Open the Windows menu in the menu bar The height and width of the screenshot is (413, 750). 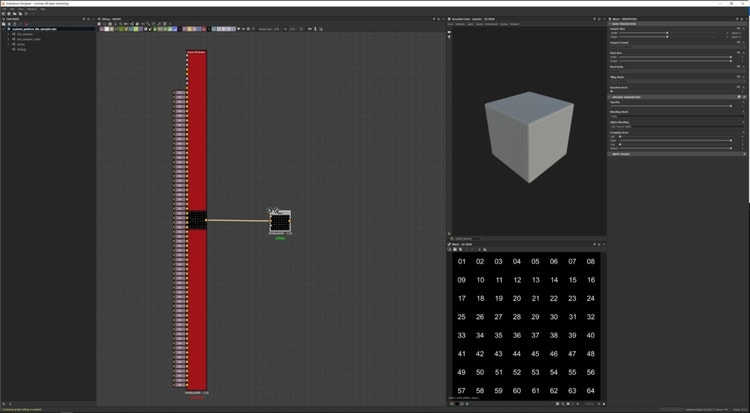click(31, 11)
